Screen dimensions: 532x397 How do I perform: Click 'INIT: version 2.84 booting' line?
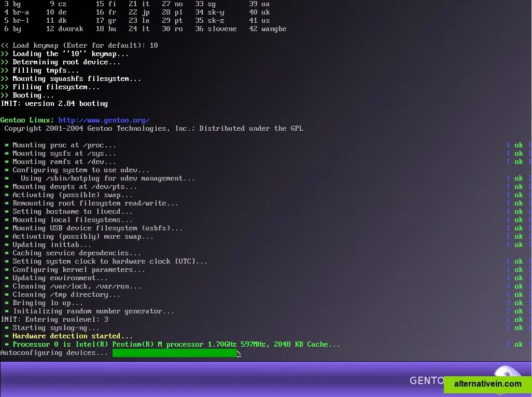click(54, 104)
